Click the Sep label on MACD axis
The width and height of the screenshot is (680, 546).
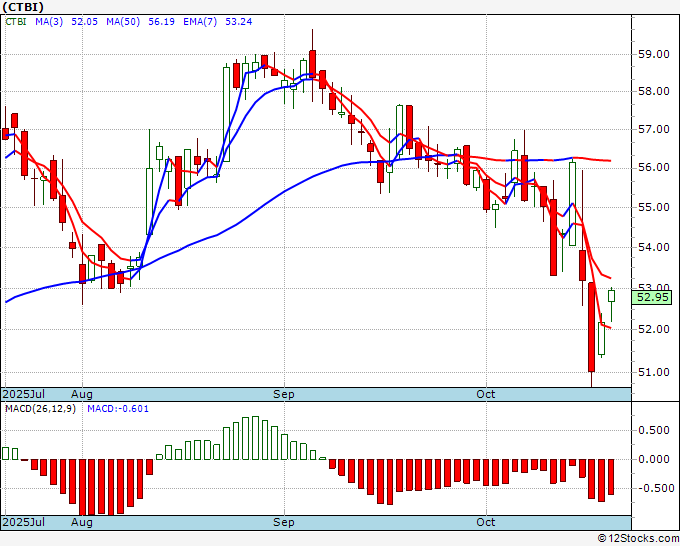(x=284, y=522)
